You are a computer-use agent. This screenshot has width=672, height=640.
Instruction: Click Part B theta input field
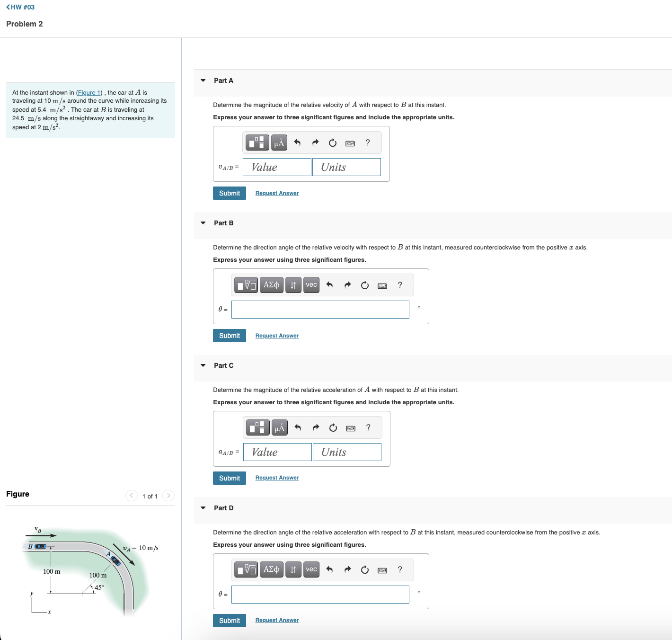tap(320, 310)
